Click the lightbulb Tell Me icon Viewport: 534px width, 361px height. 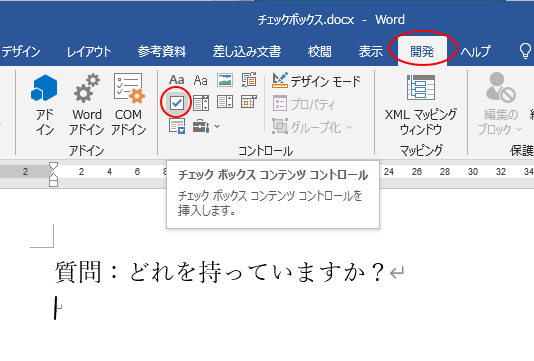tap(525, 51)
